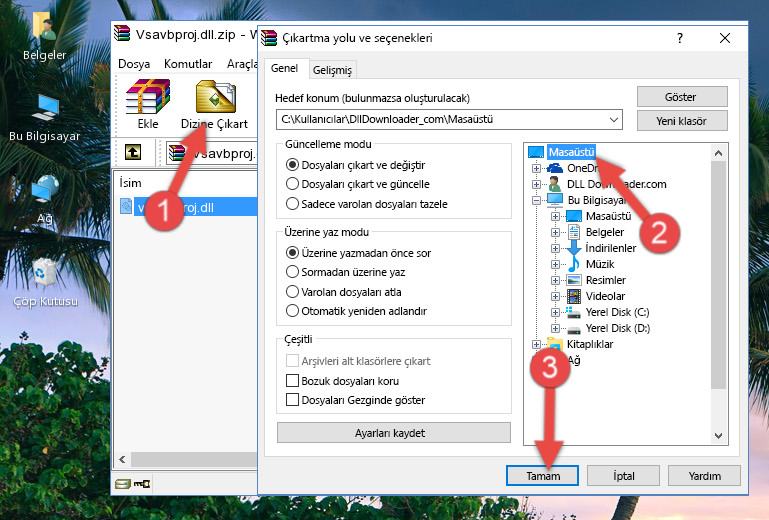Click the Videolar film icon in tree

click(x=574, y=296)
